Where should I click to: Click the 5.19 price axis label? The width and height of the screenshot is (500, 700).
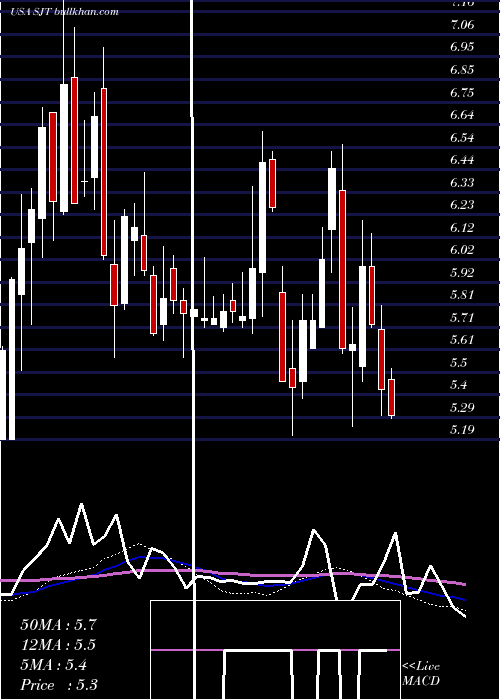[462, 429]
